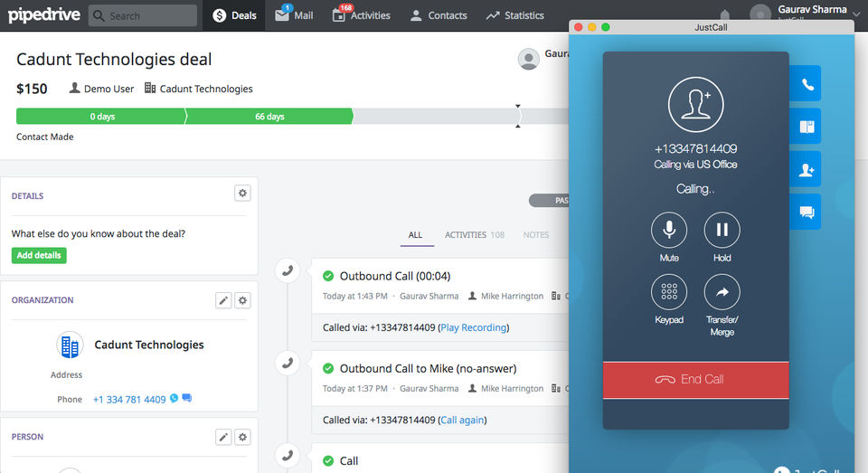Screen dimensions: 868x473
Task: Open Details section gear settings
Action: coord(242,194)
